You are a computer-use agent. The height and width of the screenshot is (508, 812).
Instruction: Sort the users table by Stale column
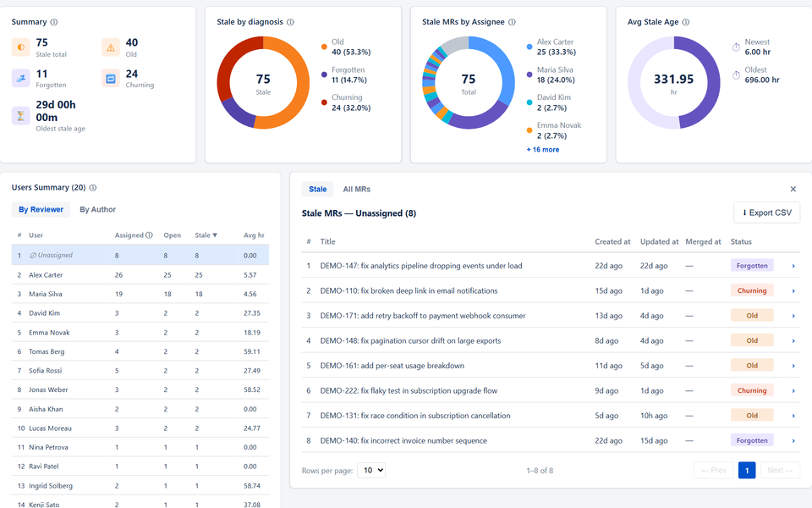tap(206, 235)
